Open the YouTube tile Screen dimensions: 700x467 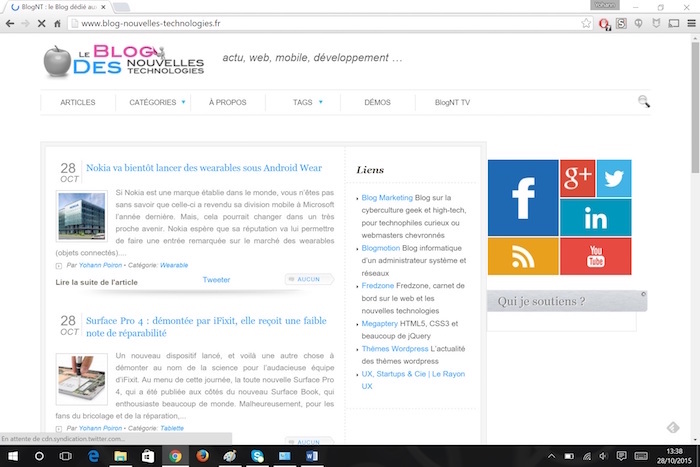[x=595, y=256]
